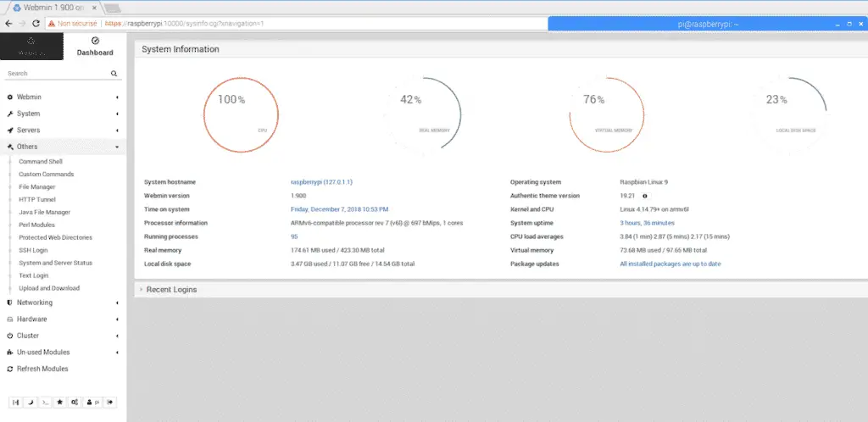Open running processes link 95
The image size is (868, 422).
[294, 236]
